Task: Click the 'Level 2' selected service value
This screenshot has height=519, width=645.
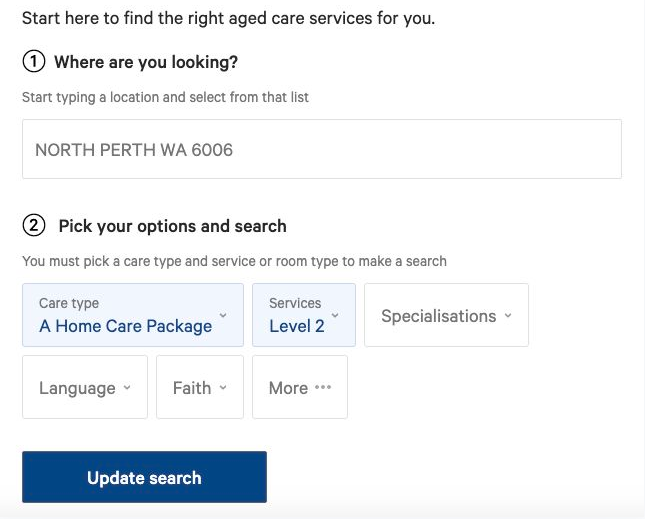Action: click(297, 326)
